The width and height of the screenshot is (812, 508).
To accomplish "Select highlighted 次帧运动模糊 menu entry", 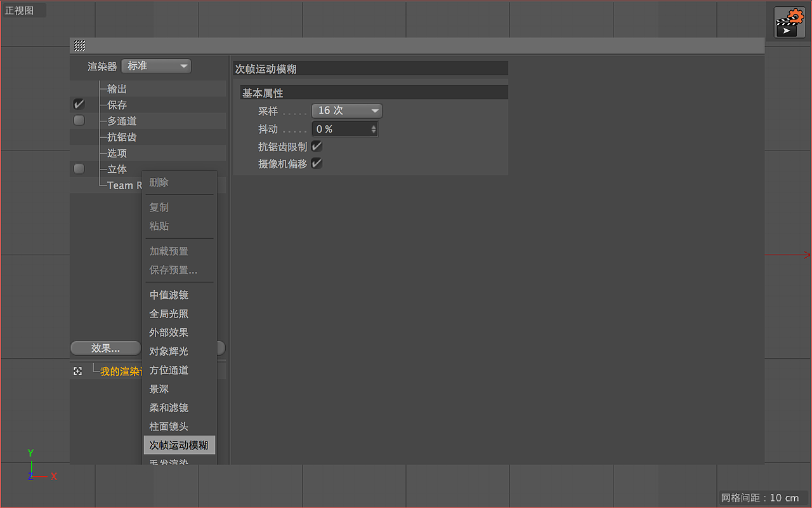I will [x=180, y=445].
